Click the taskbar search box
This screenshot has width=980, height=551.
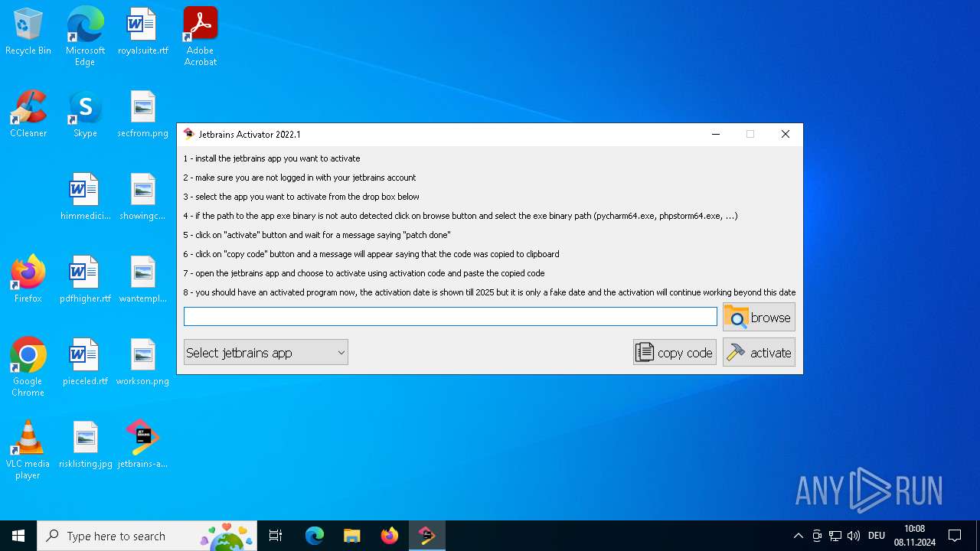point(147,536)
